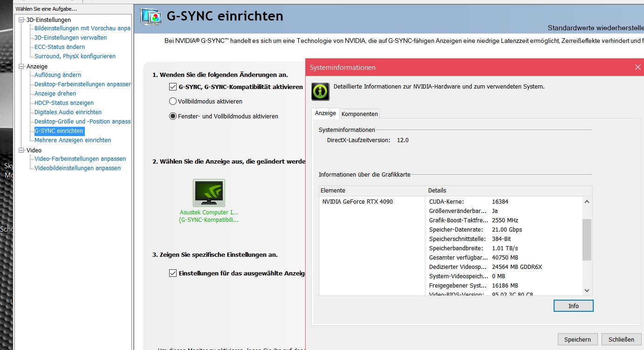Viewport: 644px width, 350px height.
Task: Select G-SYNC einrichten tree item
Action: 59,131
